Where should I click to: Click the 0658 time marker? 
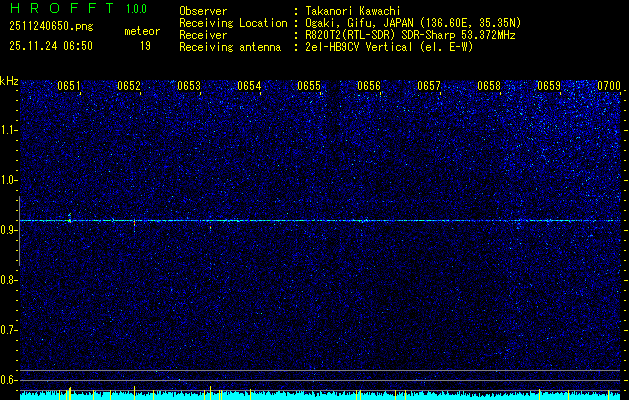489,86
